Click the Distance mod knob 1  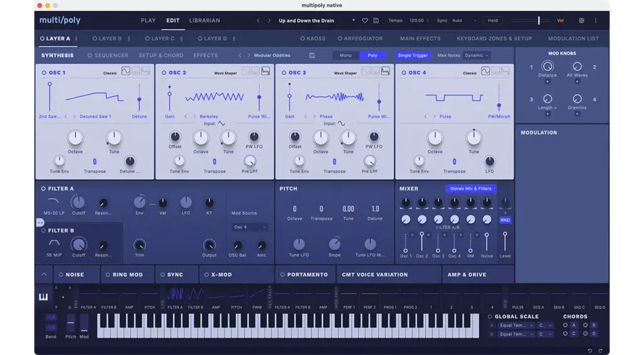coord(548,66)
